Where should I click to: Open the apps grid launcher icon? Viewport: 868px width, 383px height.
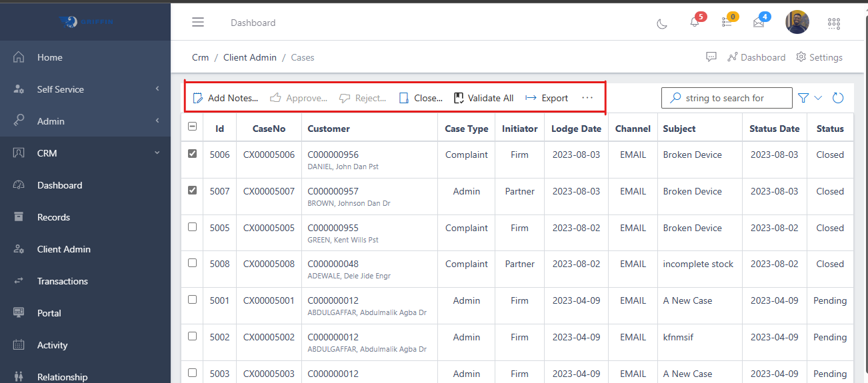[834, 23]
